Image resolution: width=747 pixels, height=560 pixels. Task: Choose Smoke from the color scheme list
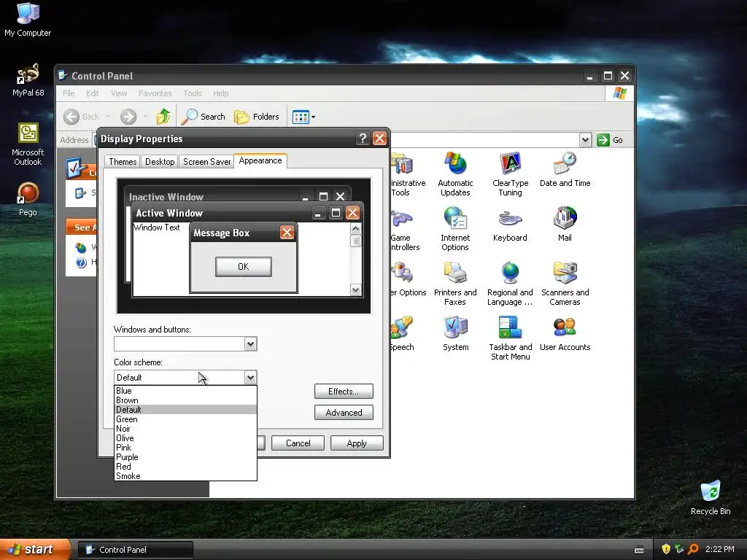coord(185,476)
